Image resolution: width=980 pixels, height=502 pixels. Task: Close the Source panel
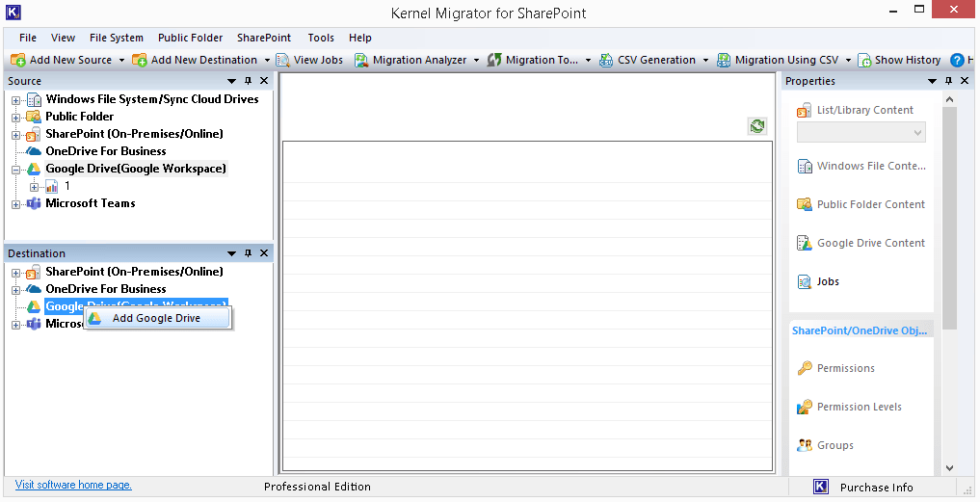coord(264,81)
